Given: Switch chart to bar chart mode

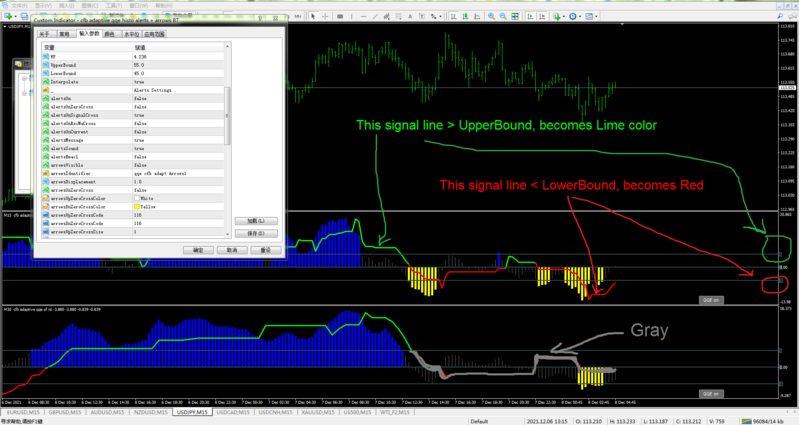Looking at the screenshot, I should click(x=454, y=16).
